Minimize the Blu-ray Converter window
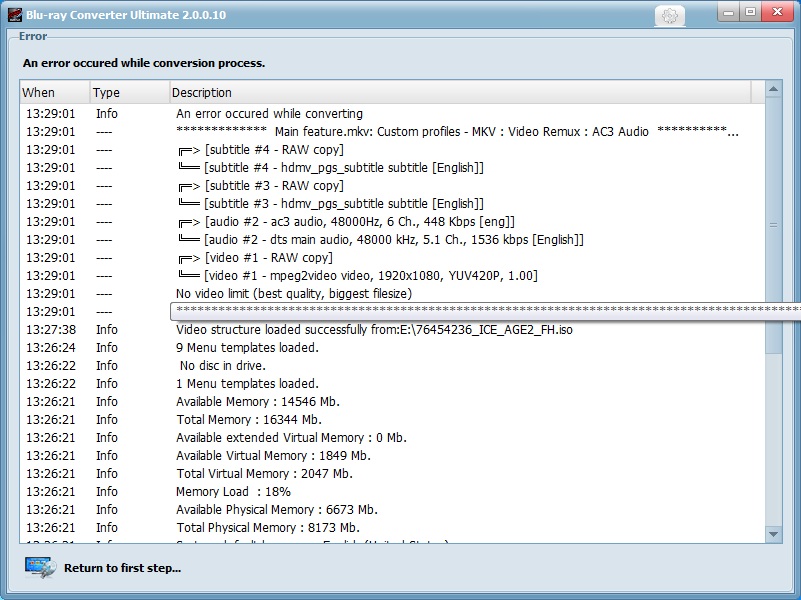Image resolution: width=801 pixels, height=600 pixels. [729, 12]
